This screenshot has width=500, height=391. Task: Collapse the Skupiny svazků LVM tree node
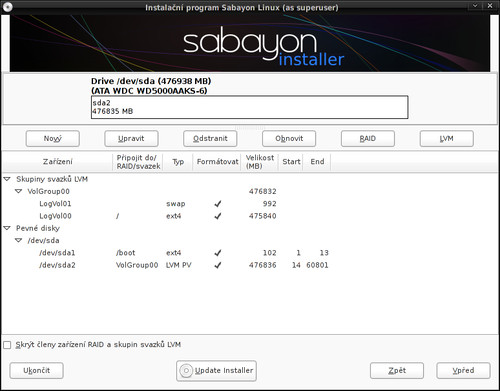pos(7,179)
